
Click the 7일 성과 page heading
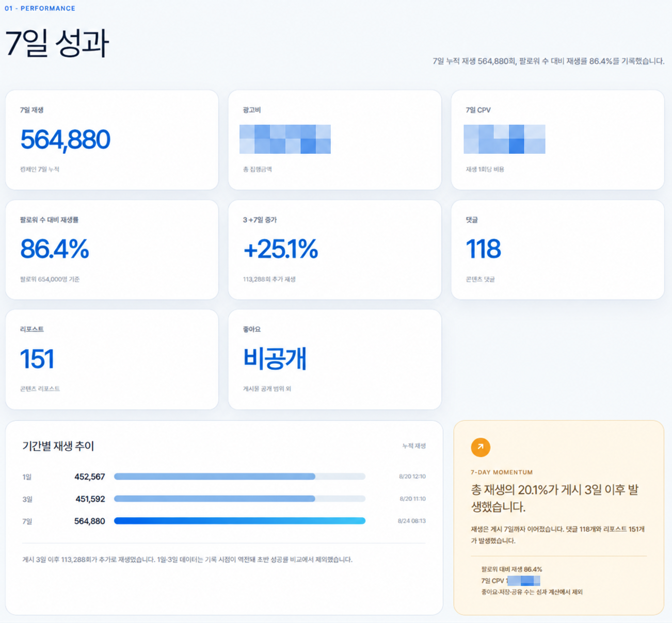(57, 43)
